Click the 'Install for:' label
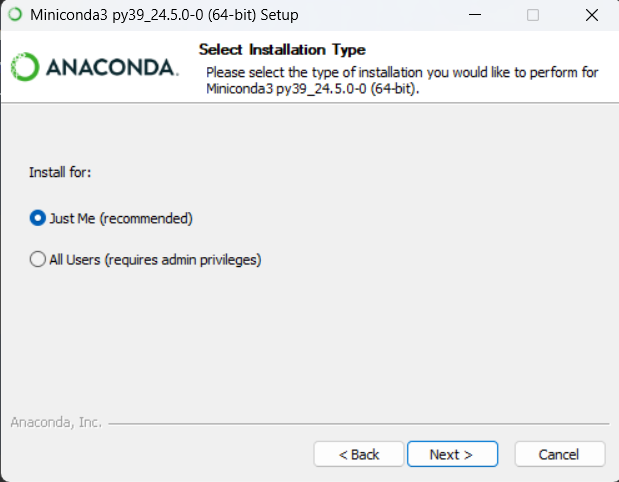619x482 pixels. pyautogui.click(x=60, y=173)
